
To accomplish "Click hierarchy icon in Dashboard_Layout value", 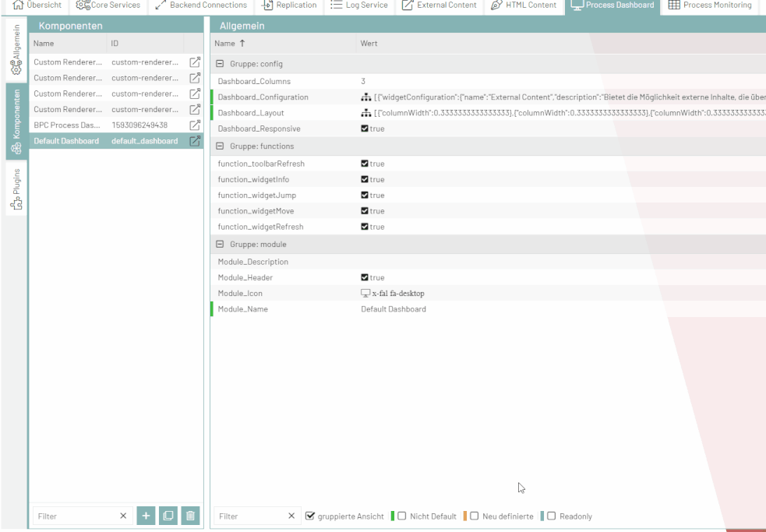I will pos(365,113).
